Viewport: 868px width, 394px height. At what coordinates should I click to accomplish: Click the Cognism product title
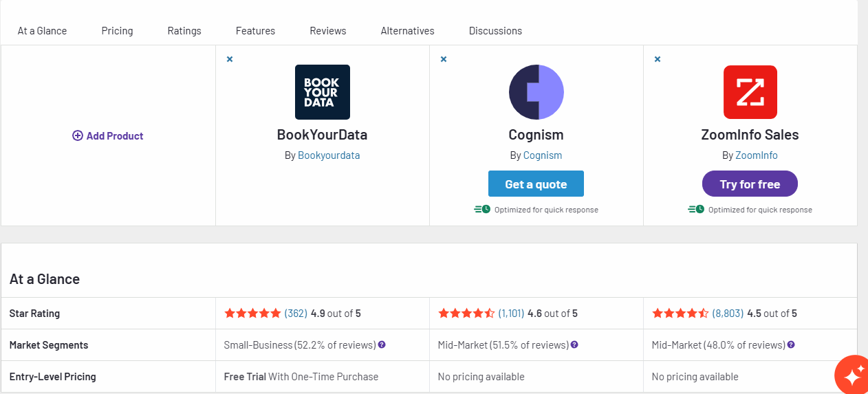pos(536,135)
